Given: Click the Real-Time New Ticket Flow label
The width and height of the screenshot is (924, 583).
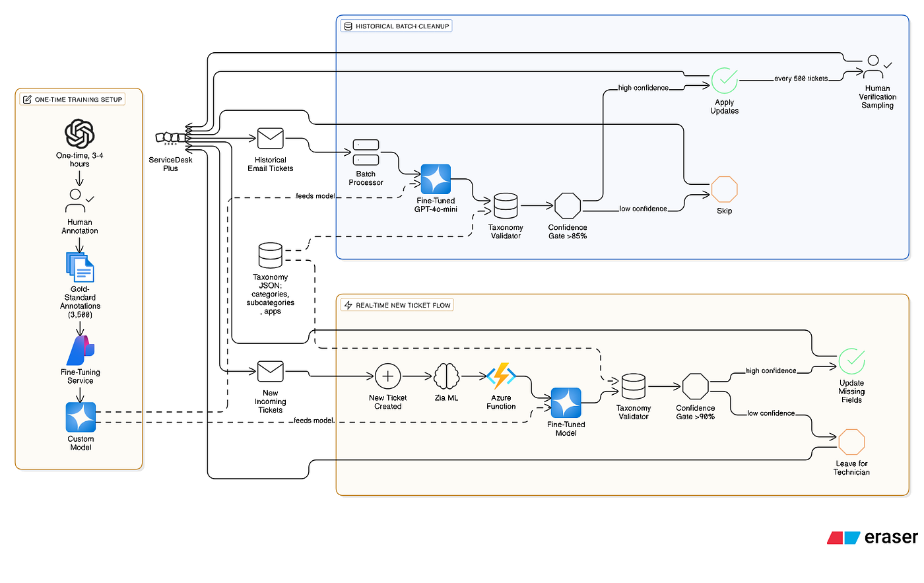Looking at the screenshot, I should [397, 305].
